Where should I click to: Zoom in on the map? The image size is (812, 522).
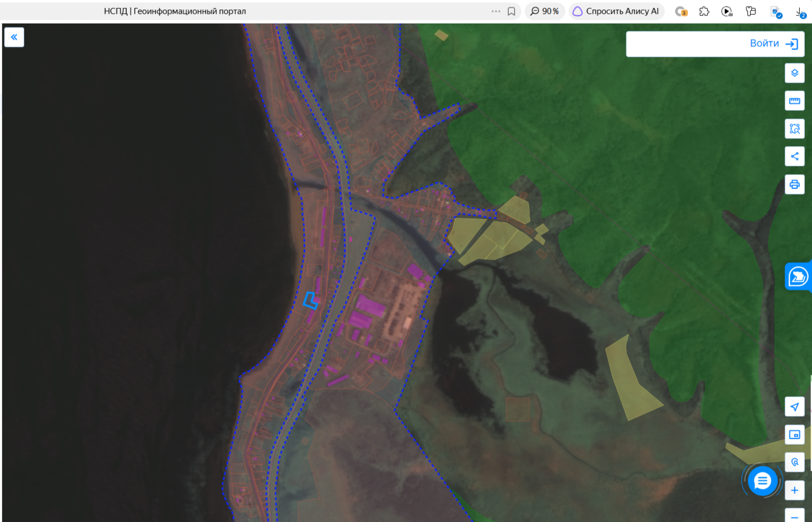[x=794, y=490]
